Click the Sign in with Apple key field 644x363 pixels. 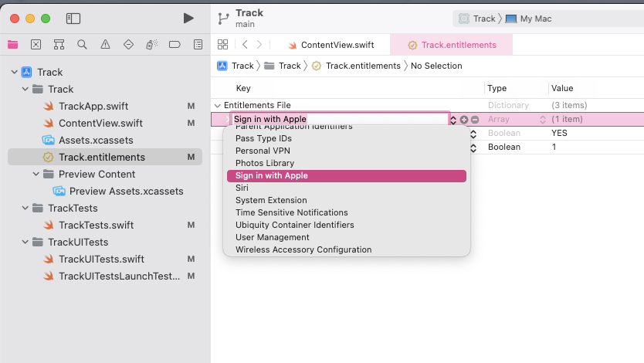338,120
